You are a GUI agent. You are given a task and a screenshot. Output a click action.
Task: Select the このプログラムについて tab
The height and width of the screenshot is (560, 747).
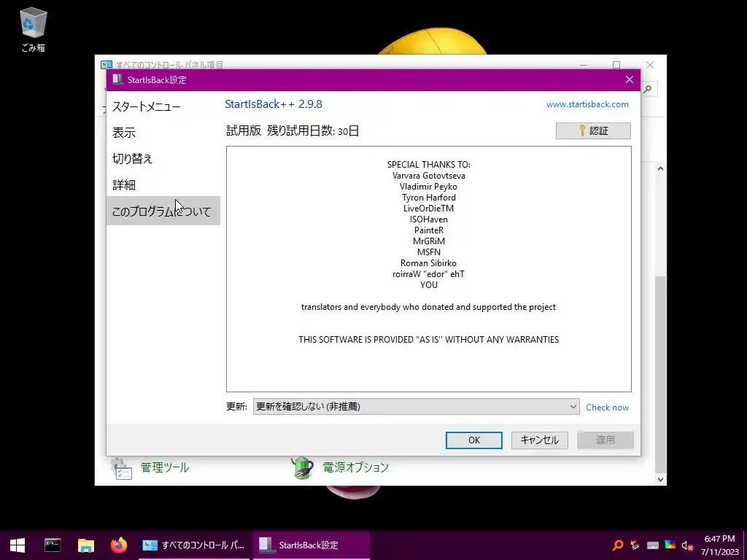tap(163, 211)
